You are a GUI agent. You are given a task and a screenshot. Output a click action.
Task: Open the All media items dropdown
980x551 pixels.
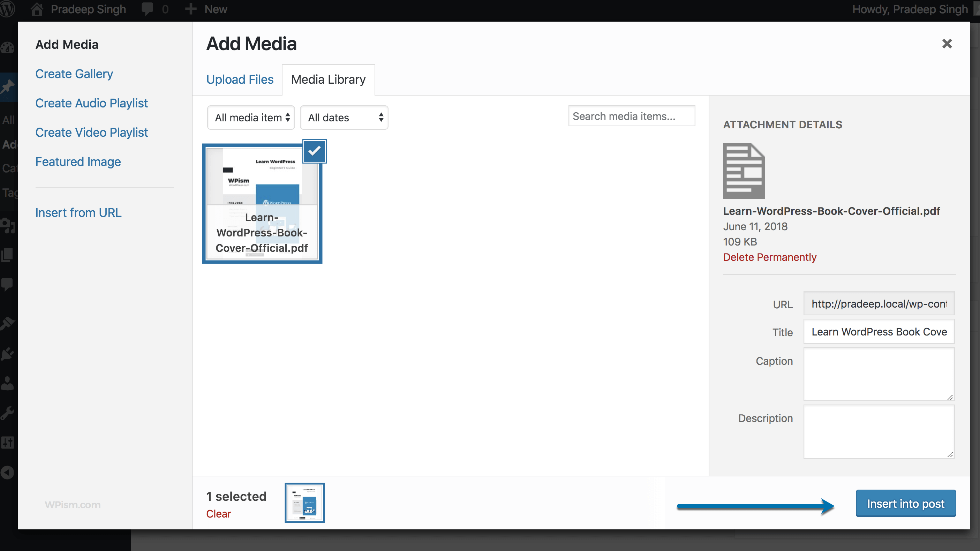click(x=251, y=117)
